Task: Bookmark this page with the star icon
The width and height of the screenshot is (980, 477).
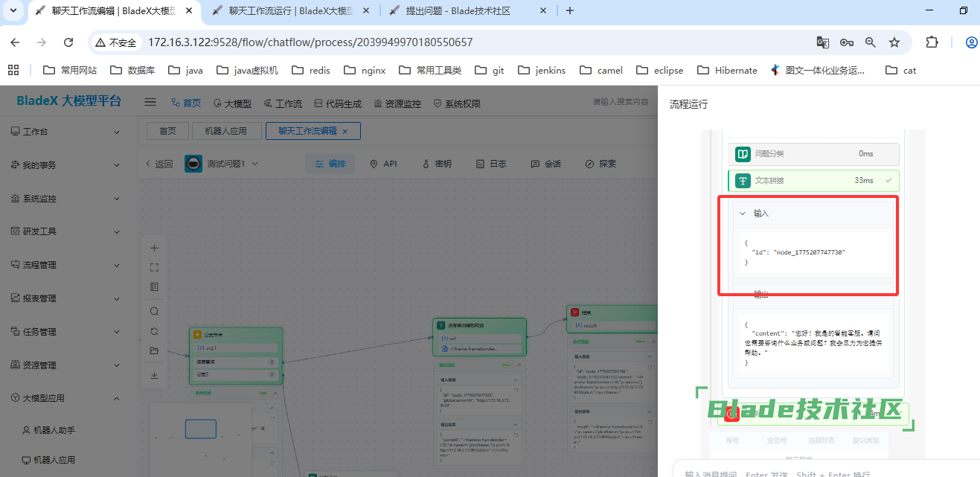Action: pyautogui.click(x=894, y=42)
